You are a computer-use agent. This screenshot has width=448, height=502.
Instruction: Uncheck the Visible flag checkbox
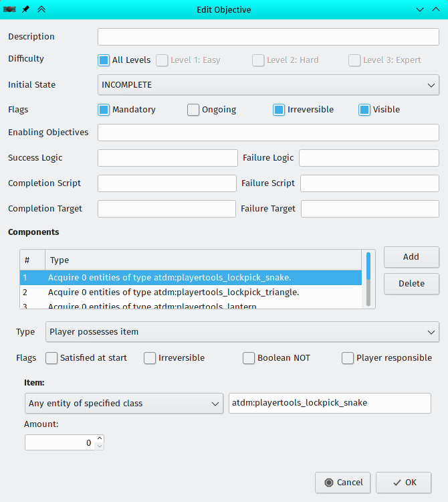[x=364, y=110]
